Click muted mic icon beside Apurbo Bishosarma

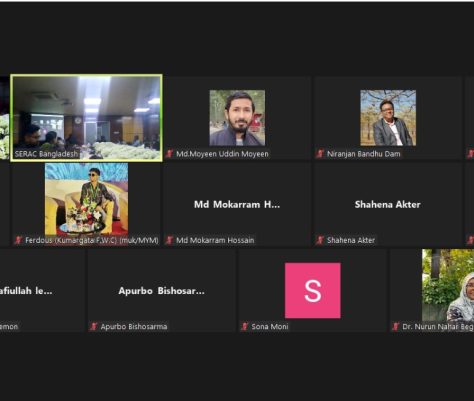pyautogui.click(x=94, y=326)
